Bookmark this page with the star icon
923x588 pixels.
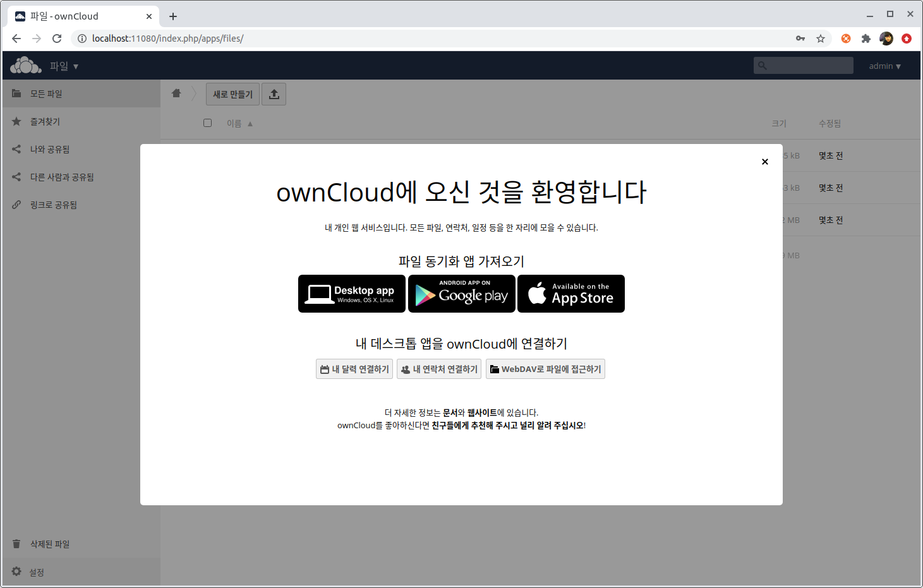coord(821,39)
